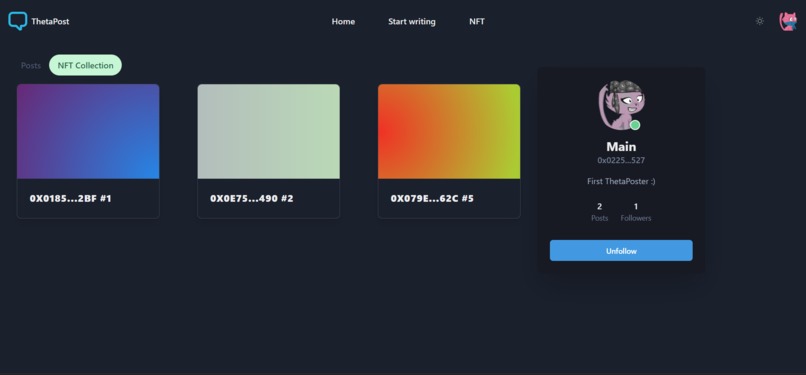The height and width of the screenshot is (375, 806).
Task: Open the pale green gradient NFT image
Action: click(x=268, y=132)
